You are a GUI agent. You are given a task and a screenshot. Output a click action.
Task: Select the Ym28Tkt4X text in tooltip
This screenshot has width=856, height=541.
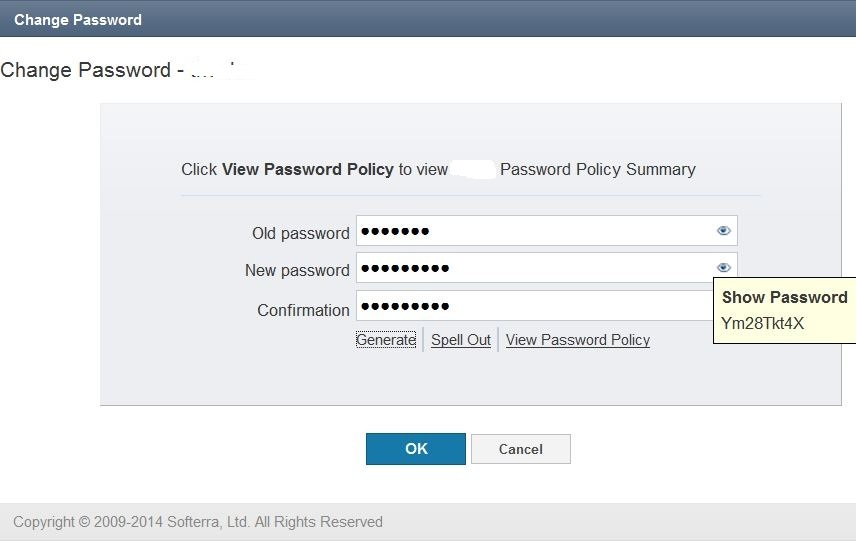coord(762,323)
